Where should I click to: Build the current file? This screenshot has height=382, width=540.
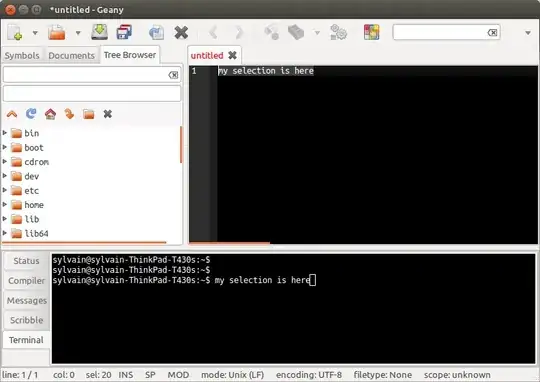[x=296, y=32]
